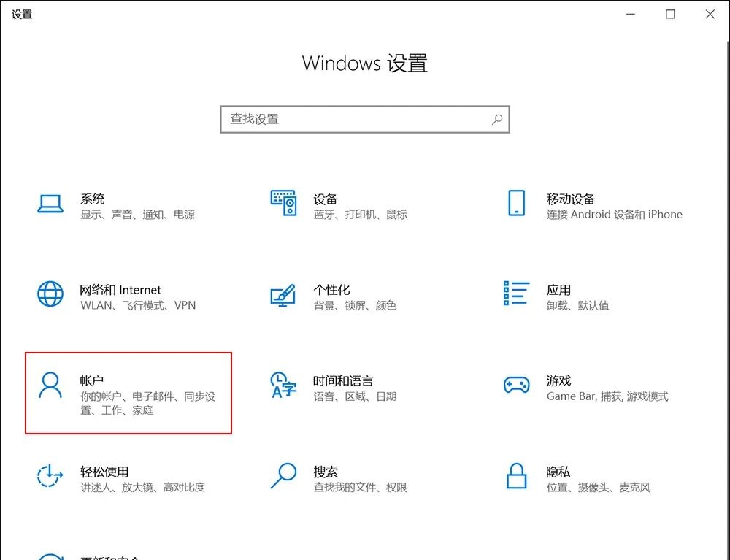The width and height of the screenshot is (730, 560).
Task: Click magnifier icon inside the 查找设置 box
Action: click(x=497, y=120)
